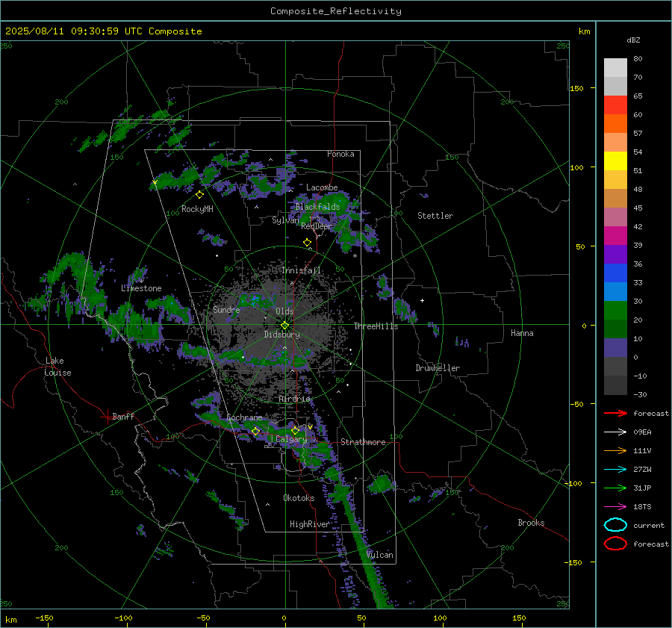This screenshot has width=672, height=628.
Task: Click the red 'forecast' ellipse legend icon
Action: (615, 544)
